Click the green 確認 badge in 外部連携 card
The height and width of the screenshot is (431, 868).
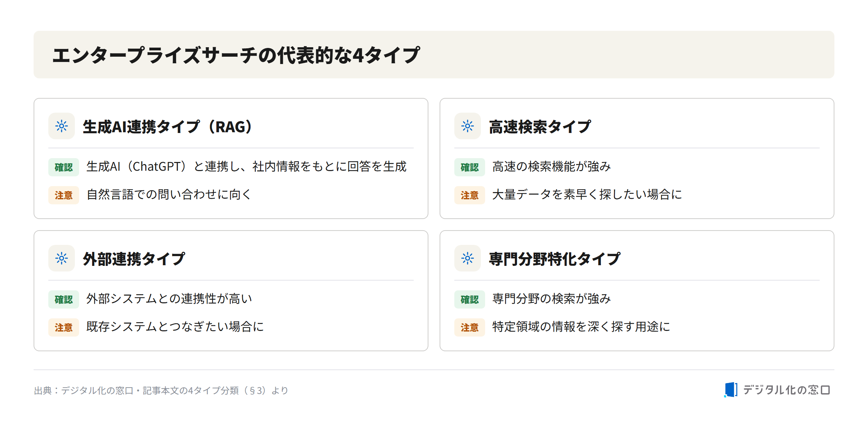tap(64, 299)
